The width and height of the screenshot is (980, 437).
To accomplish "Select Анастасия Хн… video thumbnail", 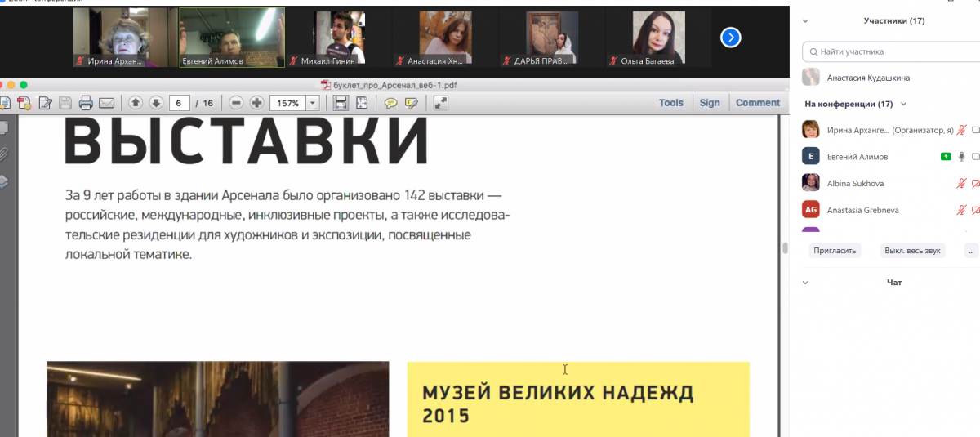I will (x=446, y=38).
